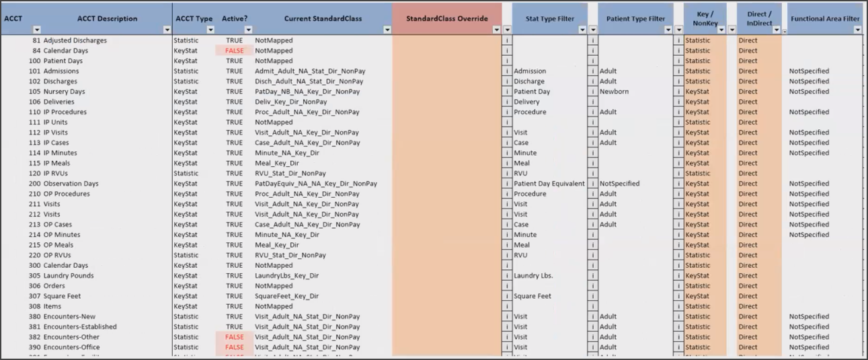Click the LaundryLbs_Key_Dir cell

[x=323, y=275]
